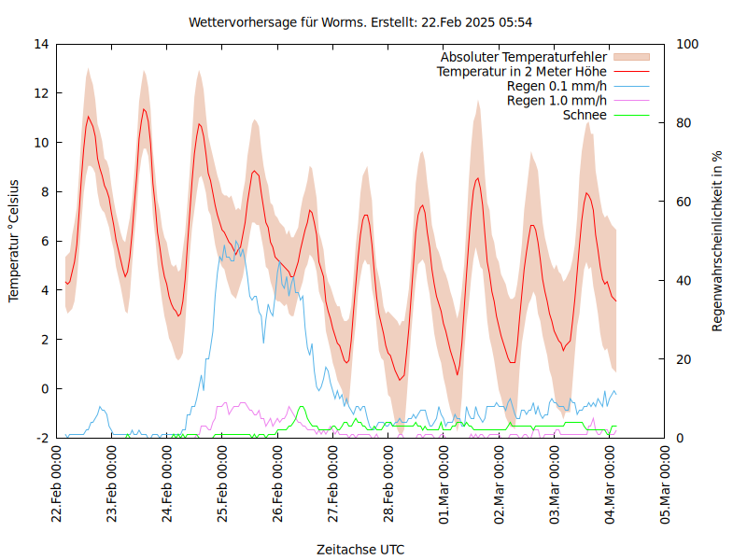The image size is (747, 560).
Task: Click the '22.Feb 00:00' time axis label
Action: pyautogui.click(x=57, y=486)
